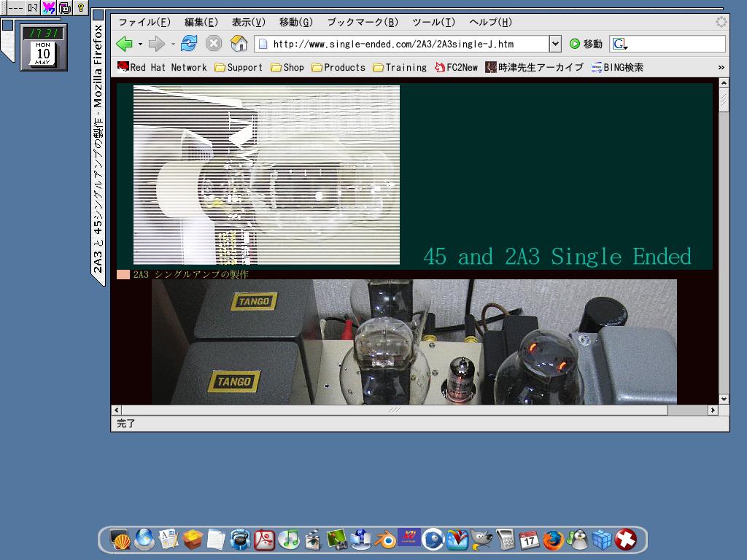Click the red X icon in the dock
747x560 pixels.
tap(625, 540)
